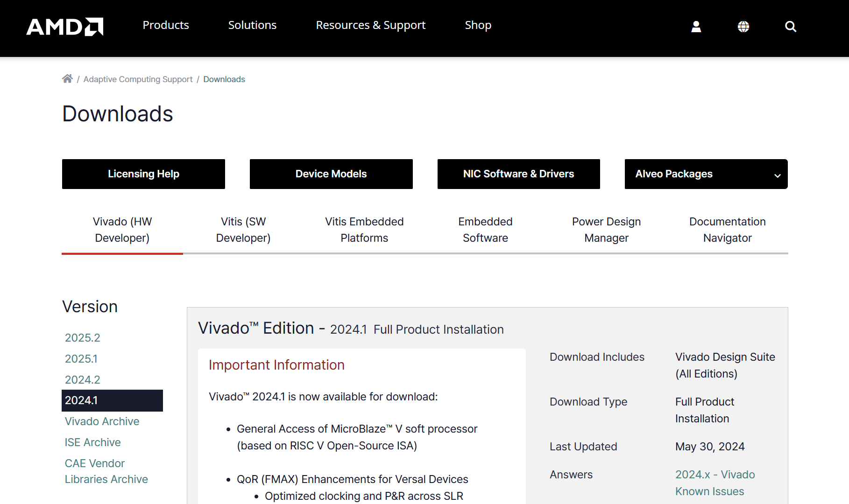
Task: Select version 2025.1
Action: pyautogui.click(x=81, y=359)
